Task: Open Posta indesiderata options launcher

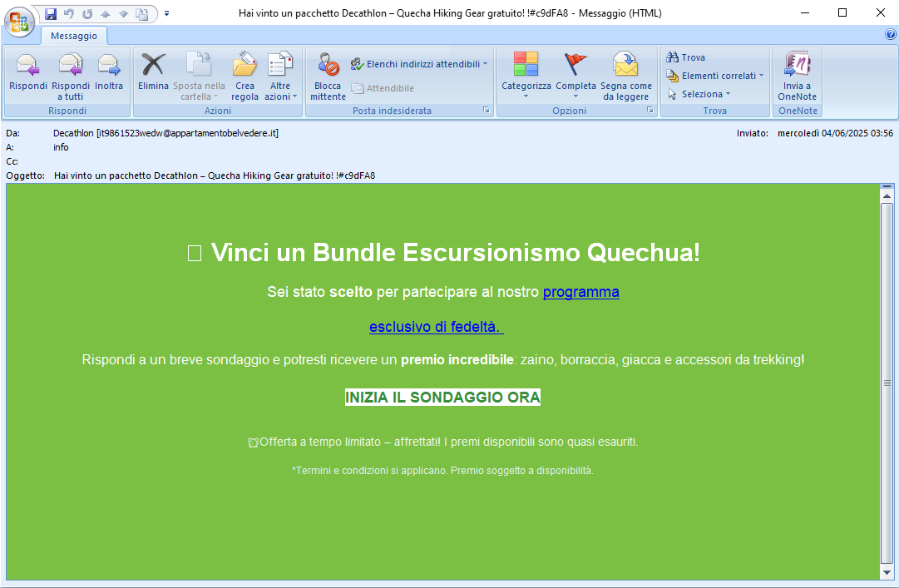Action: [x=487, y=110]
